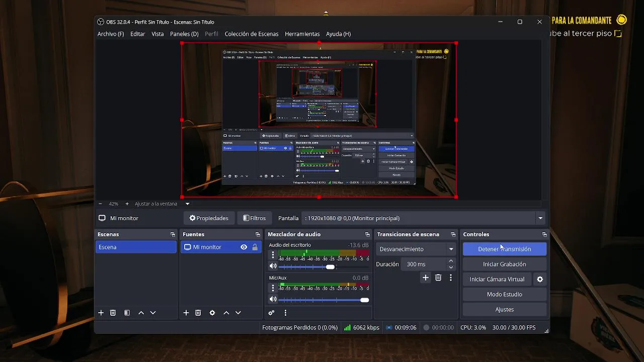
Task: Open the Desvanecimiento transition dropdown
Action: pyautogui.click(x=416, y=249)
